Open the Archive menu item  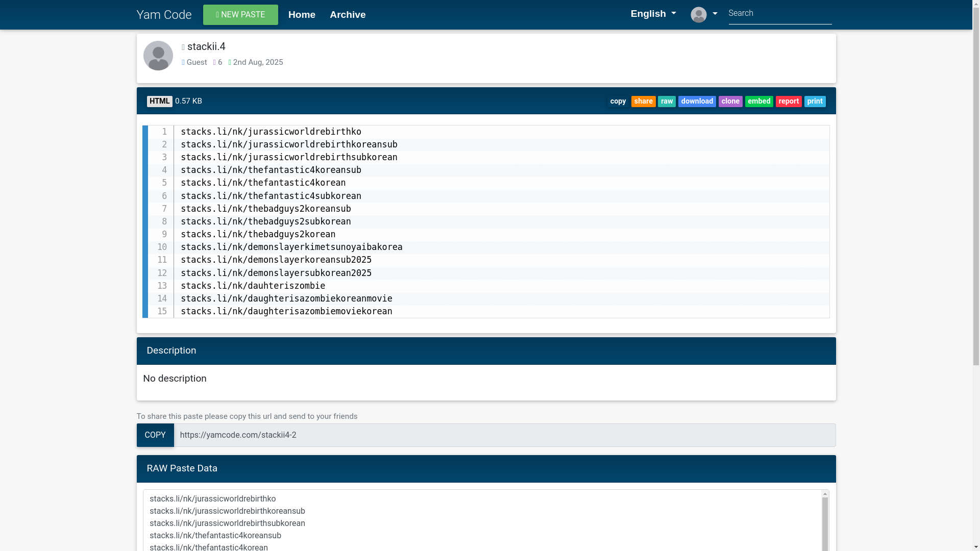coord(348,15)
